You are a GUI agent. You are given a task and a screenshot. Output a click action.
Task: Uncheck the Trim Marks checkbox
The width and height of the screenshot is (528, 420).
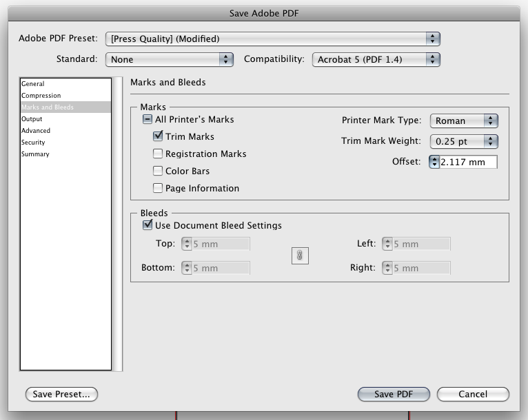click(x=158, y=137)
